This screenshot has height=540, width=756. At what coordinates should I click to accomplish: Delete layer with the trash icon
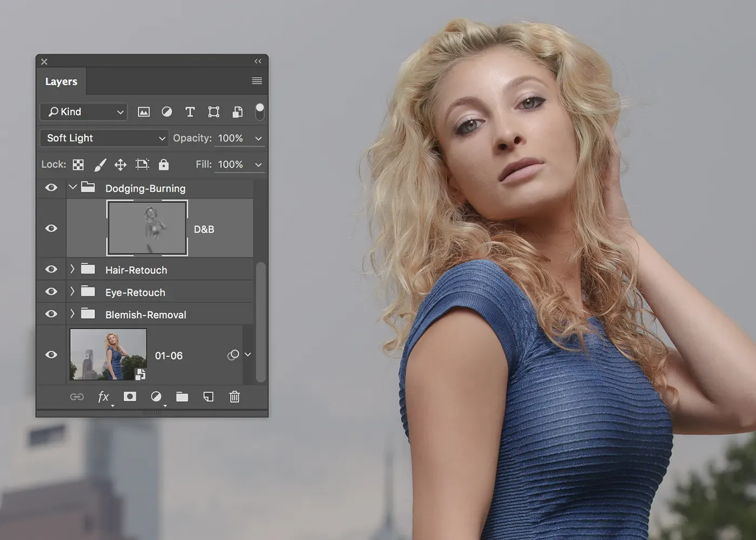[x=234, y=397]
